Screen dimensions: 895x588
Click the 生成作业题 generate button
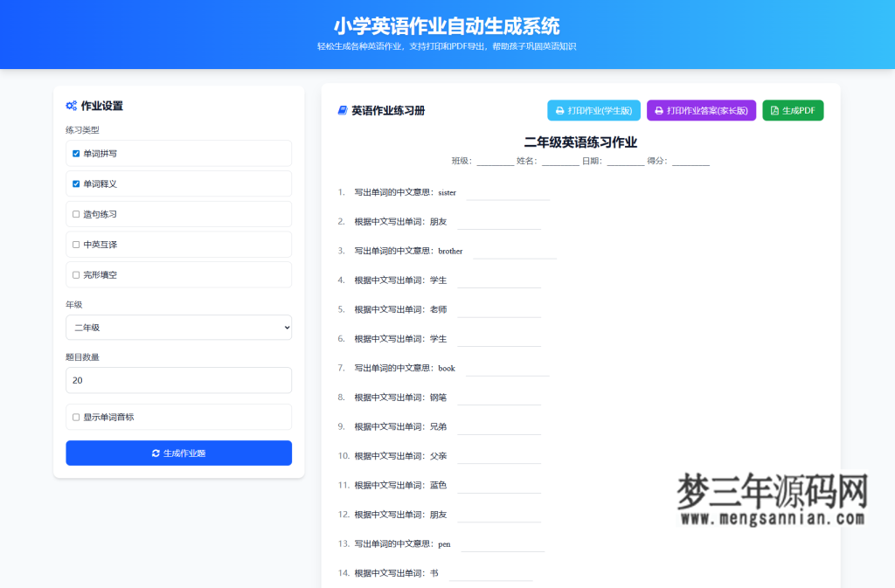coord(178,453)
